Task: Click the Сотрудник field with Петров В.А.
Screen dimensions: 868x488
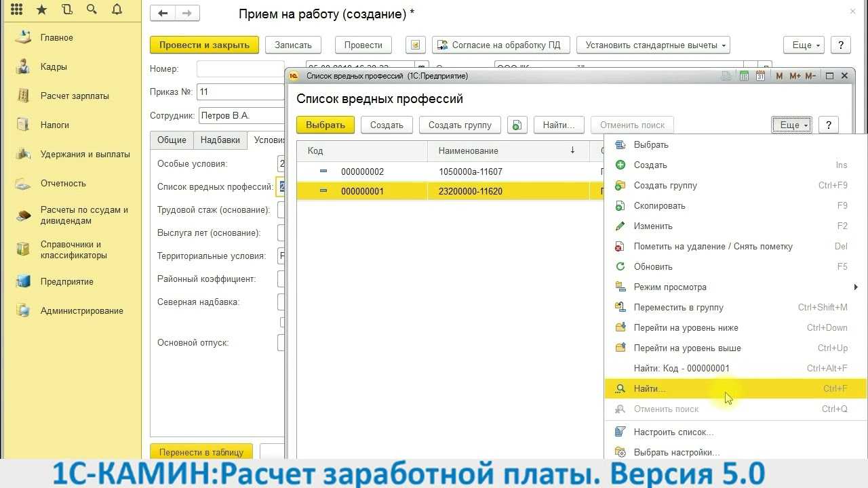Action: [241, 116]
